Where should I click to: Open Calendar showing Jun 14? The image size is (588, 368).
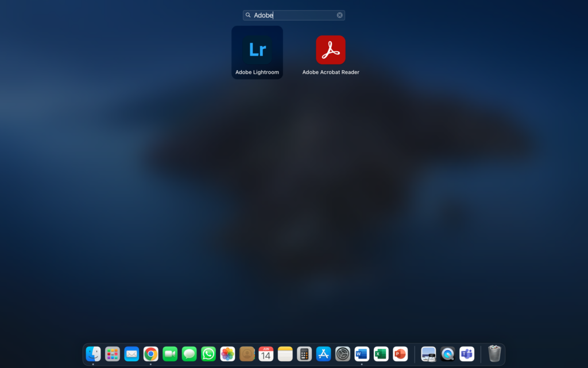pos(266,354)
